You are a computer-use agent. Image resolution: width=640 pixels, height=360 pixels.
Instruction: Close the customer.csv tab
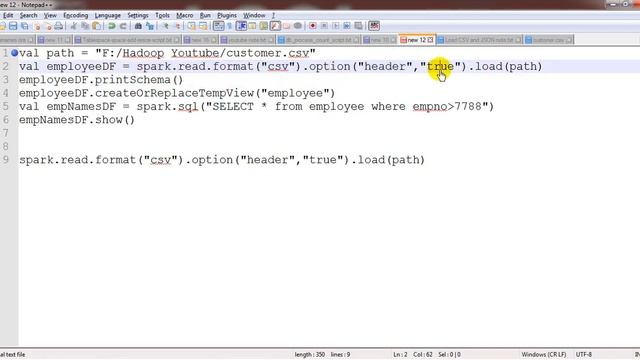point(569,40)
